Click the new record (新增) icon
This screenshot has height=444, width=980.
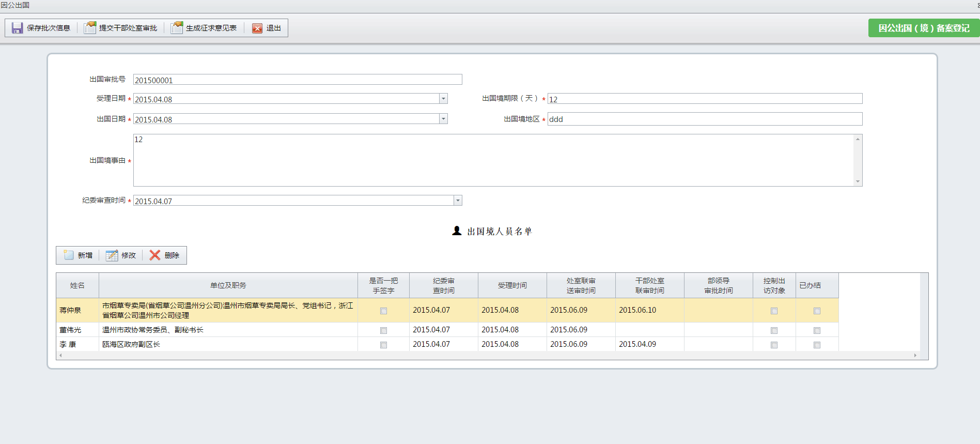pos(69,255)
